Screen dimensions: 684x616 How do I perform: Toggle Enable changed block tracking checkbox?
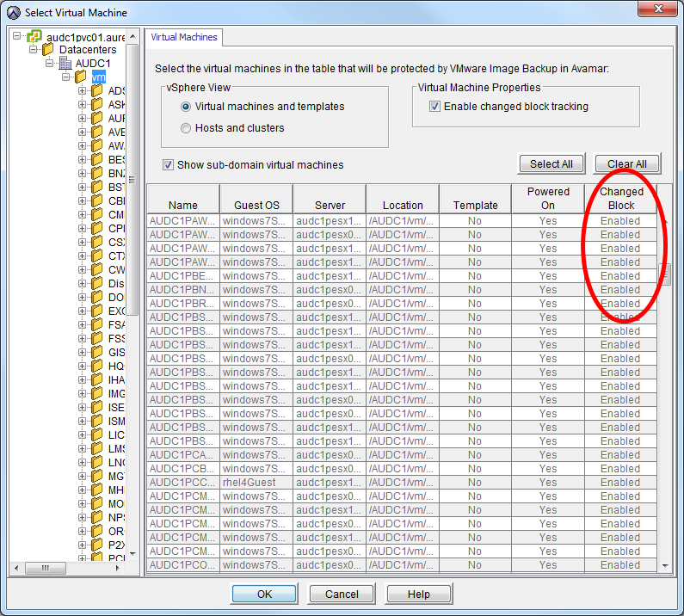434,107
